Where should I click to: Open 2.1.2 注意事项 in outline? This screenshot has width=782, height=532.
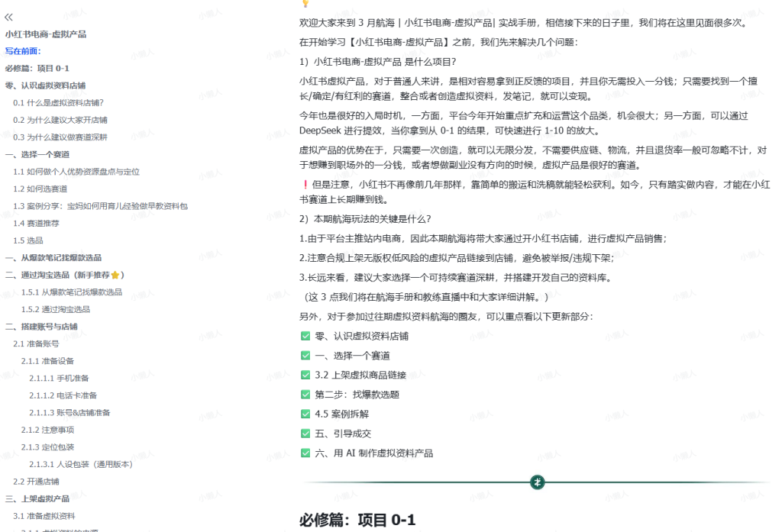click(x=47, y=429)
